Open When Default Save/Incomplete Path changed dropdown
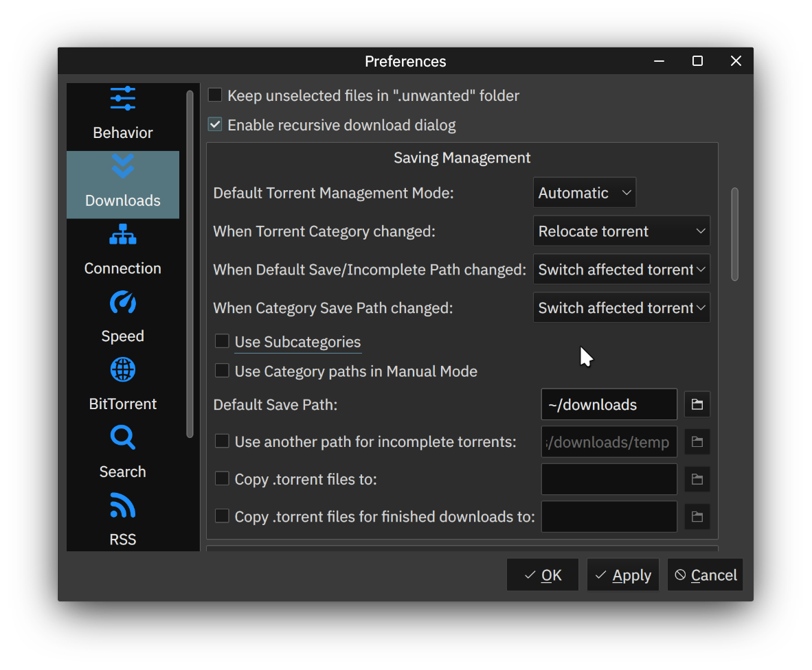The width and height of the screenshot is (812, 670). [x=622, y=270]
